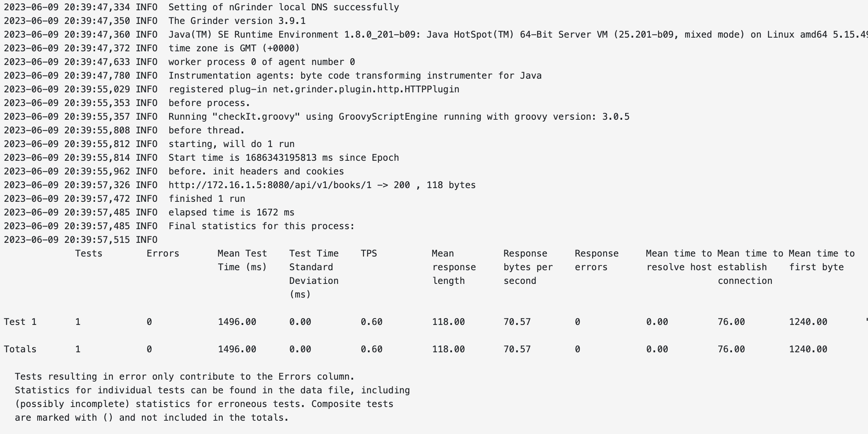The image size is (868, 434).
Task: Click the "Start time is 1686343195813" line
Action: (284, 158)
